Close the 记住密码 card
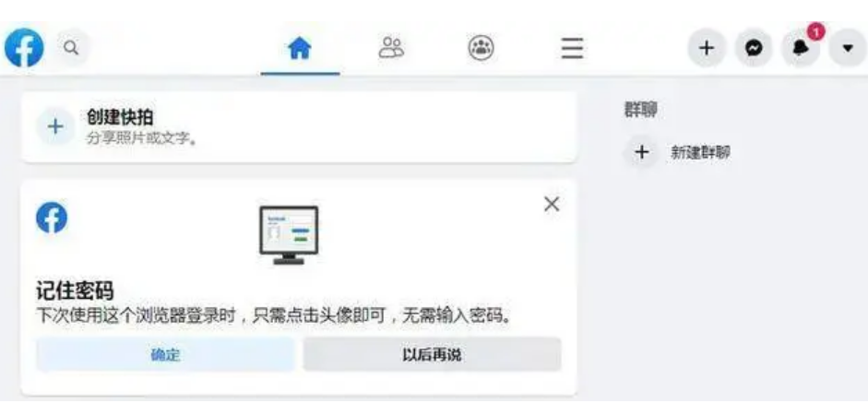The height and width of the screenshot is (415, 868). coord(552,204)
